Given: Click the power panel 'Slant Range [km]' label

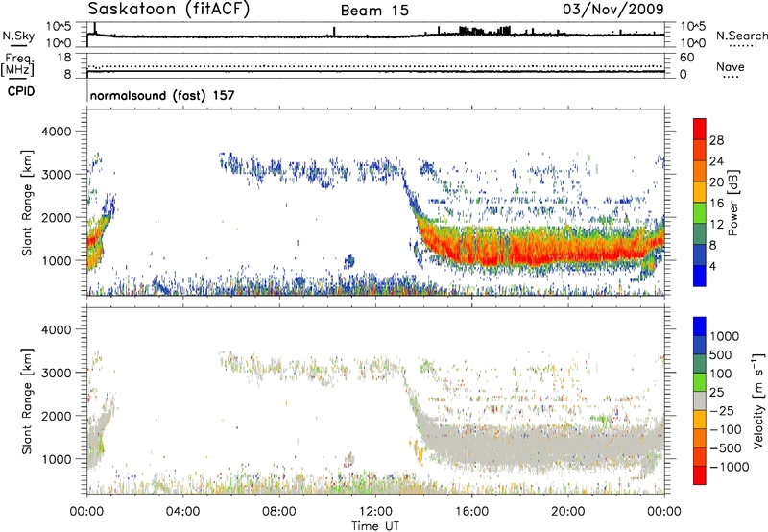Looking at the screenshot, I should click(27, 203).
